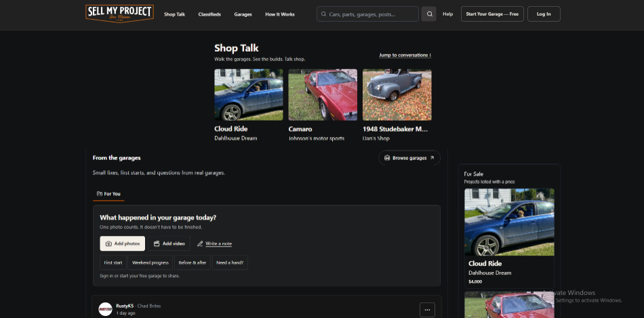Click the Log In button

pos(544,14)
